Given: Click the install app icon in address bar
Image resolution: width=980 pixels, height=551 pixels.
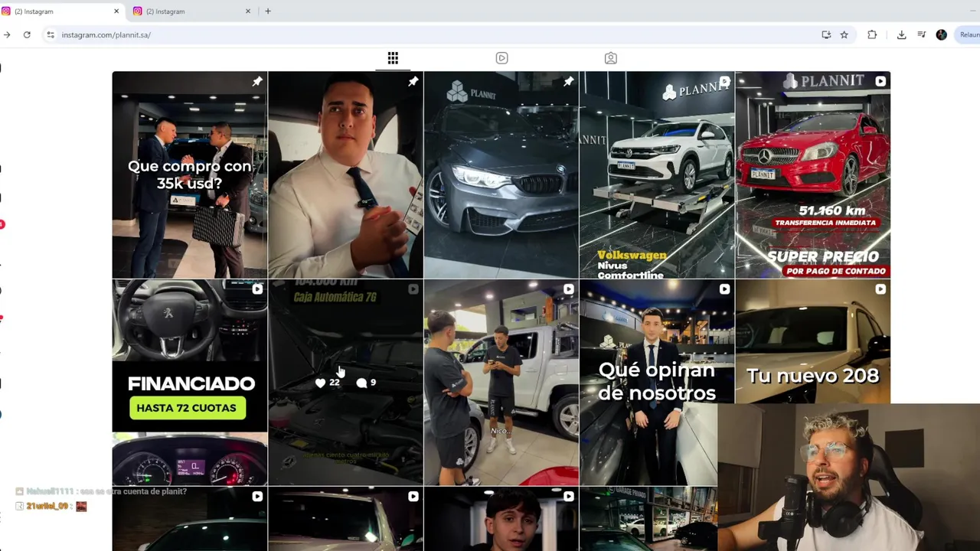Looking at the screenshot, I should [x=826, y=34].
